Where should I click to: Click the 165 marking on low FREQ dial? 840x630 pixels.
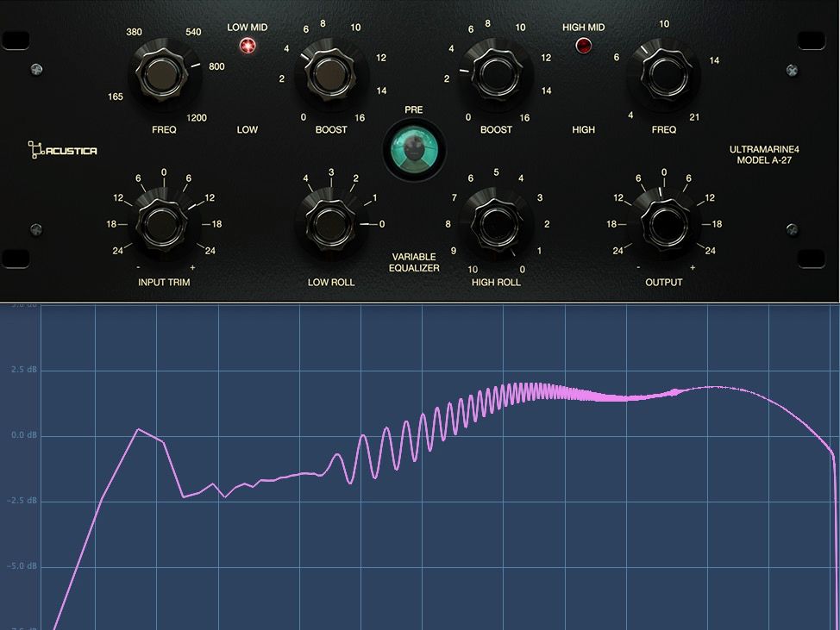(x=116, y=97)
